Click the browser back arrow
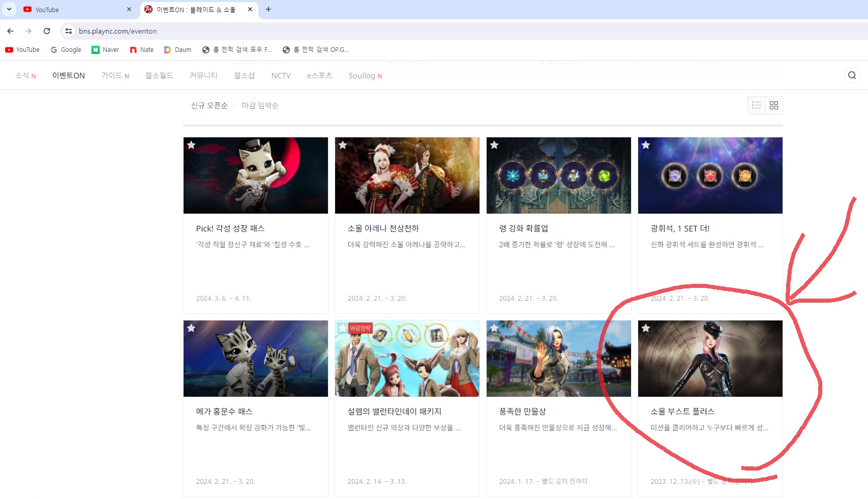Image resolution: width=868 pixels, height=499 pixels. [10, 31]
